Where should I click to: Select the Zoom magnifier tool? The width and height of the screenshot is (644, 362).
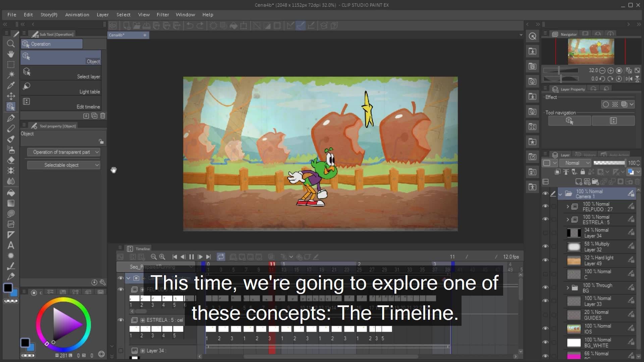tap(11, 44)
